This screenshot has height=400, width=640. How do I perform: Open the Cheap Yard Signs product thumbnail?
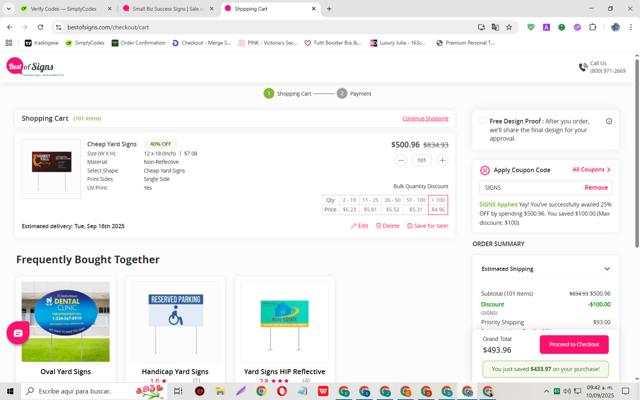pos(51,169)
